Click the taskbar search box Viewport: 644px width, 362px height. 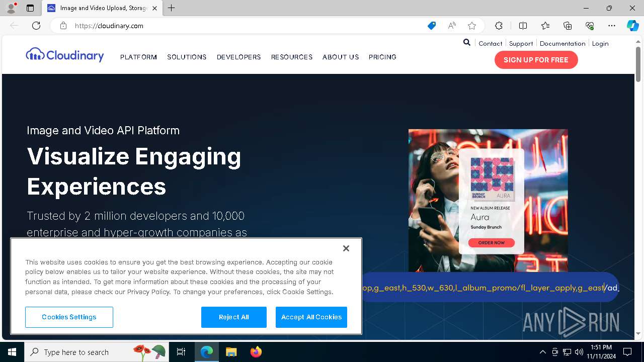click(x=98, y=352)
